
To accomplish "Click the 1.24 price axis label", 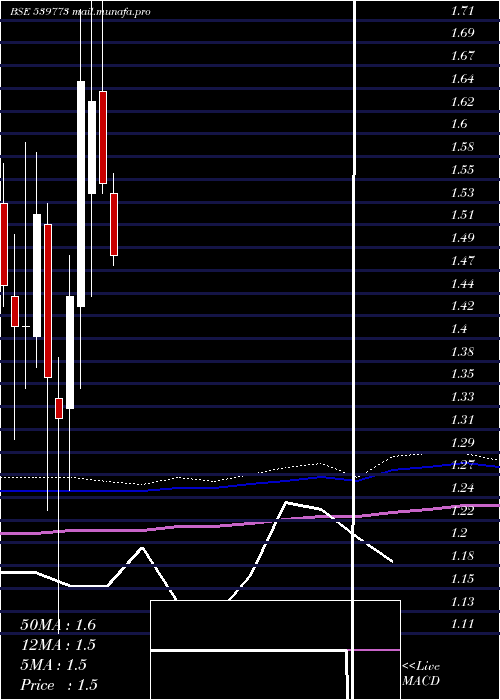I will point(462,488).
